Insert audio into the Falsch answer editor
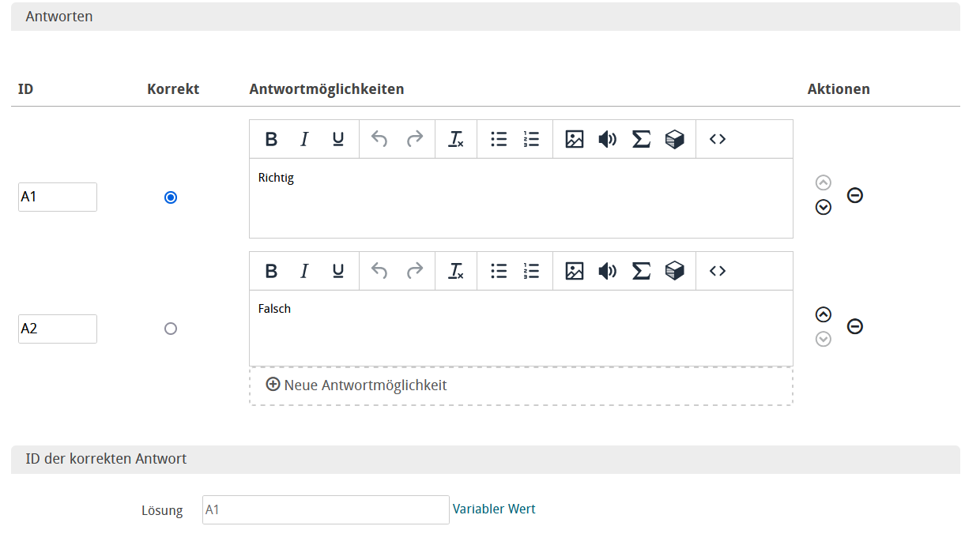Viewport: 965px width, 560px height. point(607,272)
